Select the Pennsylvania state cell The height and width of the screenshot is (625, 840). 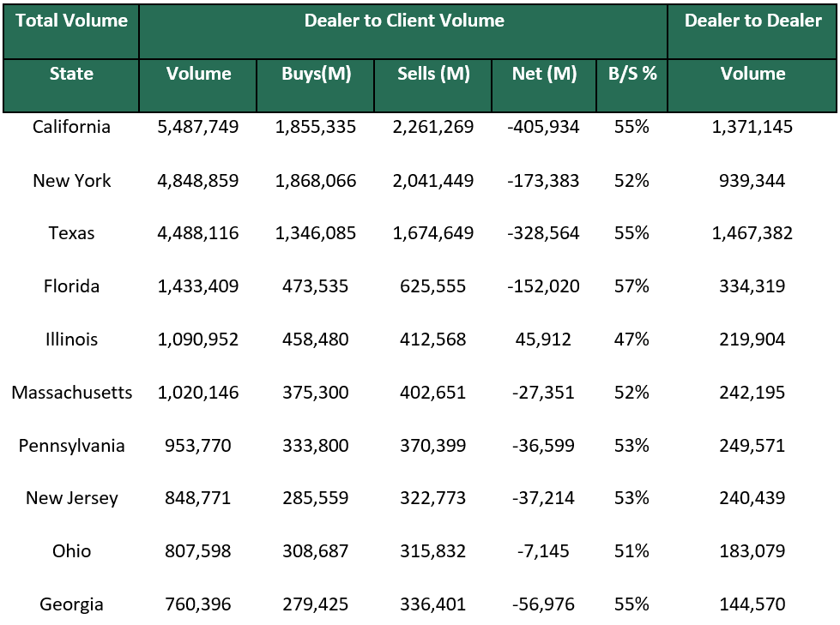pos(71,446)
